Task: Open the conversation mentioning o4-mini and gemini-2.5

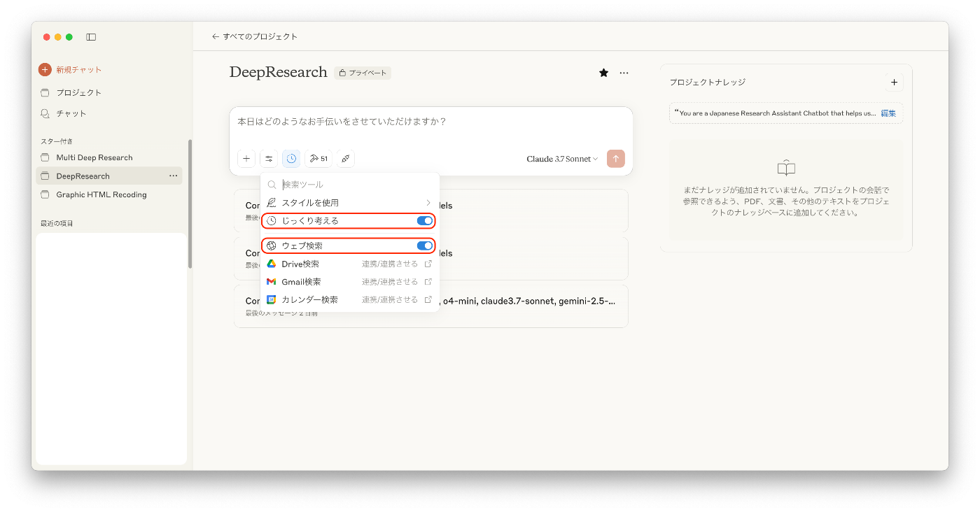Action: (x=431, y=306)
